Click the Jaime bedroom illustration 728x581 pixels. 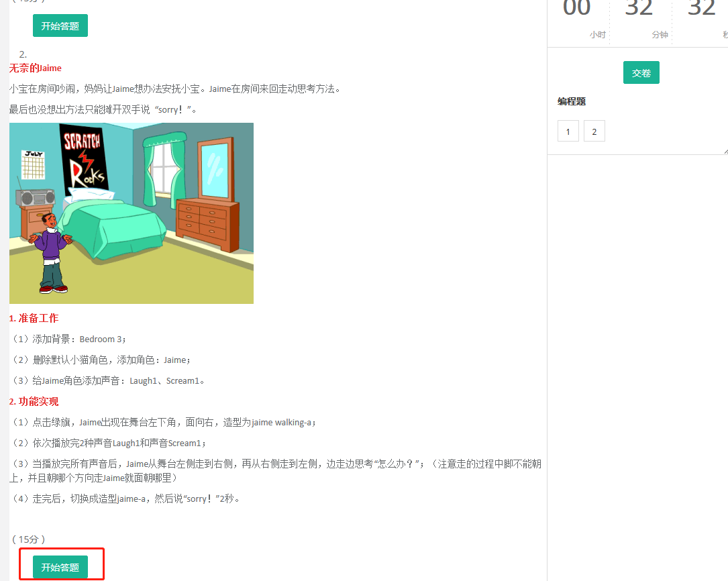pos(132,213)
